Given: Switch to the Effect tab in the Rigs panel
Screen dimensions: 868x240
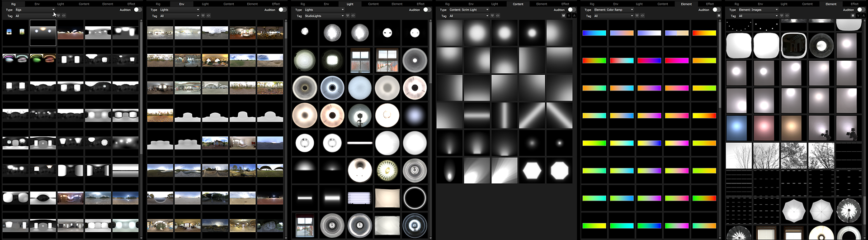Looking at the screenshot, I should coord(131,4).
